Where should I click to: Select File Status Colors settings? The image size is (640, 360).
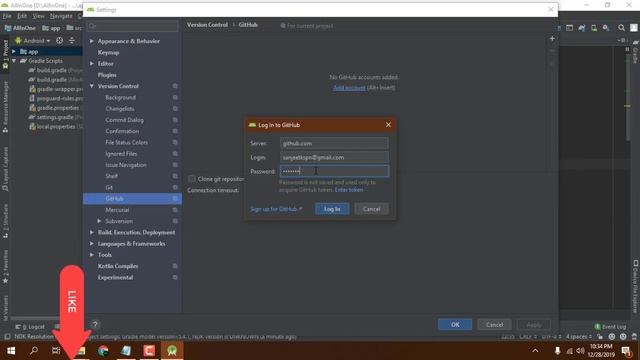(x=127, y=142)
